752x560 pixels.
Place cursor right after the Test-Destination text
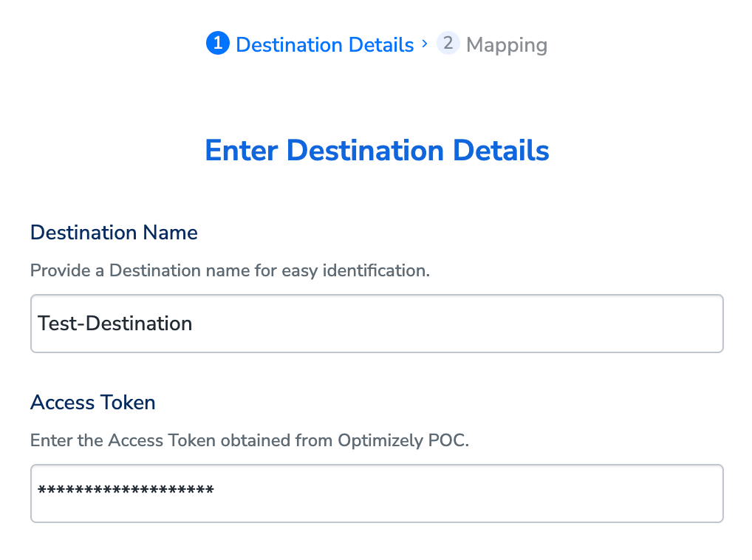(x=194, y=324)
